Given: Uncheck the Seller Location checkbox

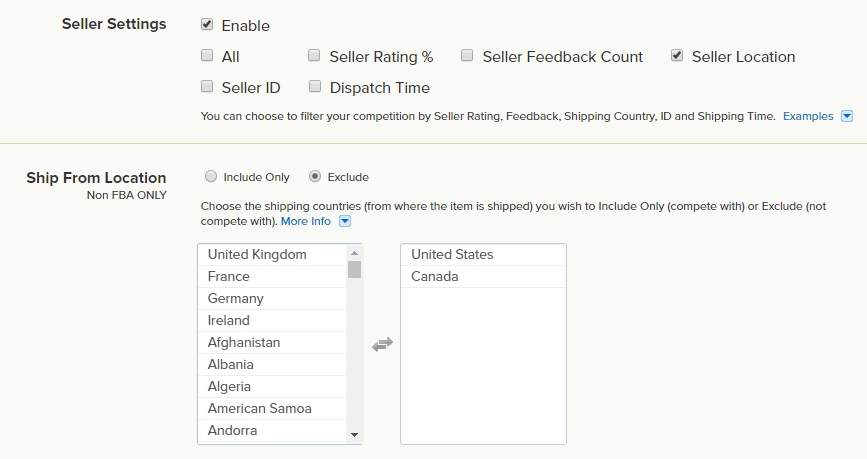Looking at the screenshot, I should (x=678, y=56).
